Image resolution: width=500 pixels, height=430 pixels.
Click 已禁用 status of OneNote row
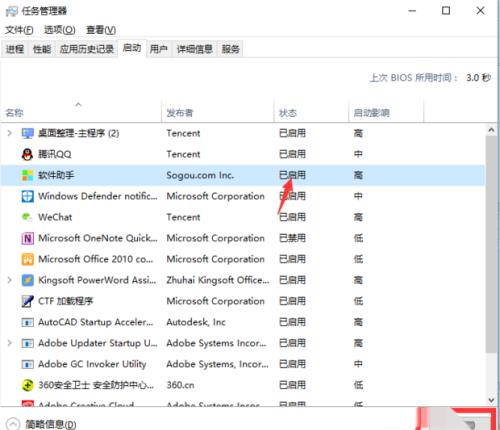(x=292, y=238)
